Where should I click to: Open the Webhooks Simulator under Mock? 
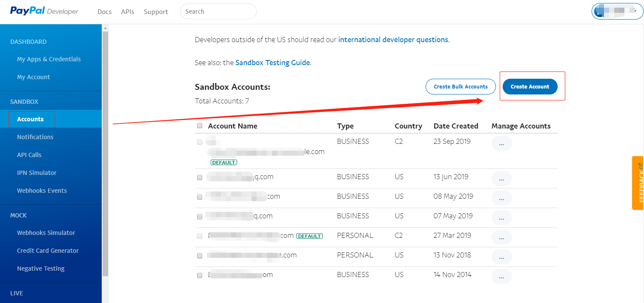point(46,233)
